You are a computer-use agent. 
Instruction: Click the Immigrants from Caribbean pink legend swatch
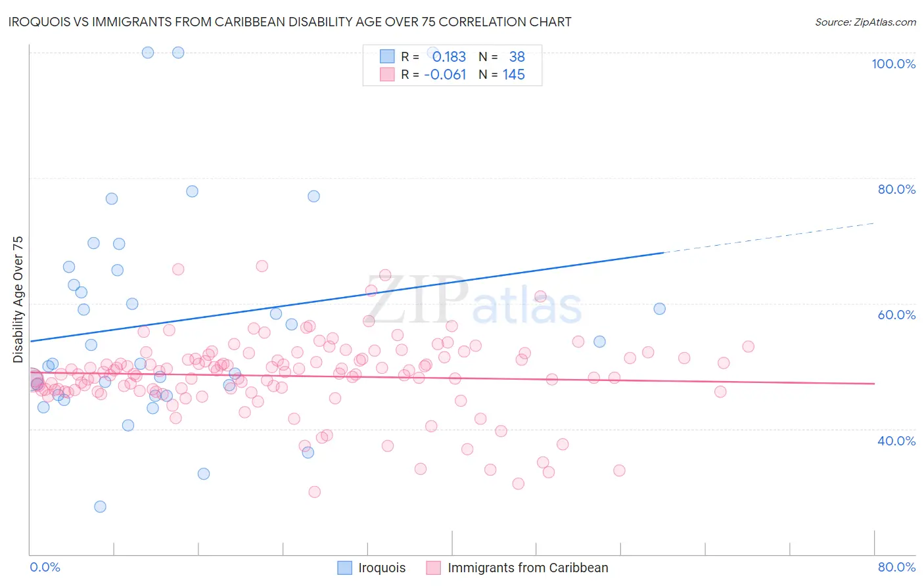(x=433, y=568)
